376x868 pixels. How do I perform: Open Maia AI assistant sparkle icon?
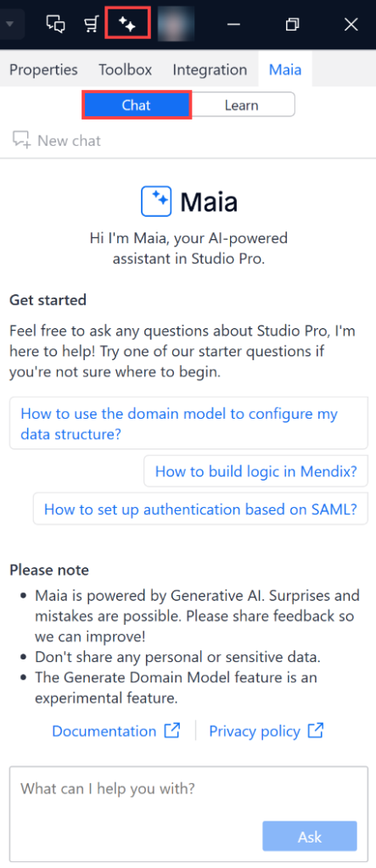[x=127, y=25]
